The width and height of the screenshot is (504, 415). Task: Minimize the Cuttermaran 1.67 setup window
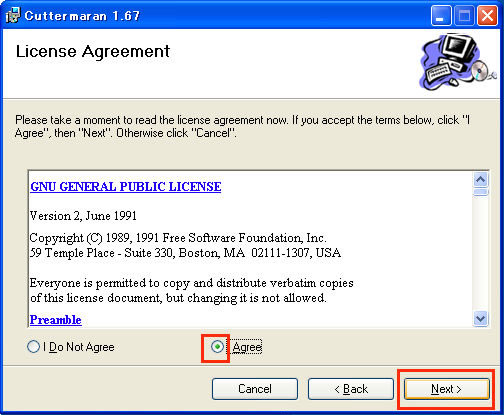pos(441,16)
